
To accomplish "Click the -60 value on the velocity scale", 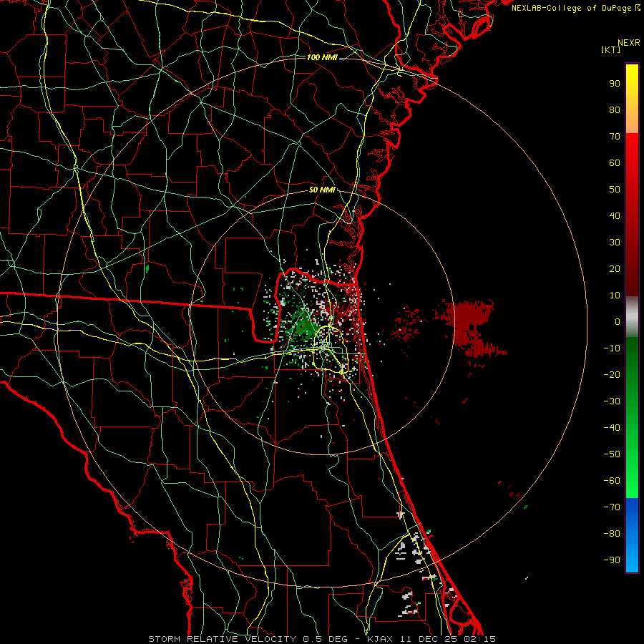I will [612, 481].
